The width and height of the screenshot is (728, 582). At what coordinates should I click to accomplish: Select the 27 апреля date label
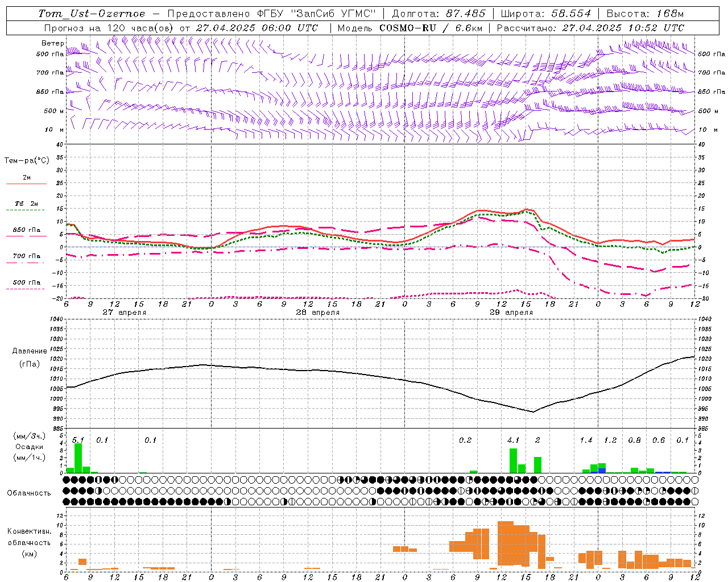125,313
